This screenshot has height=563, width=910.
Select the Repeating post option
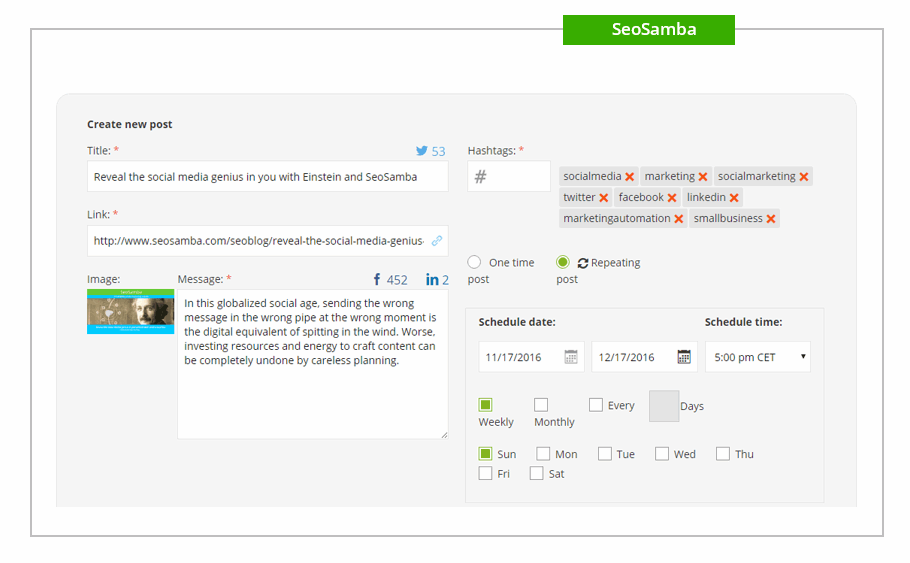[x=562, y=262]
